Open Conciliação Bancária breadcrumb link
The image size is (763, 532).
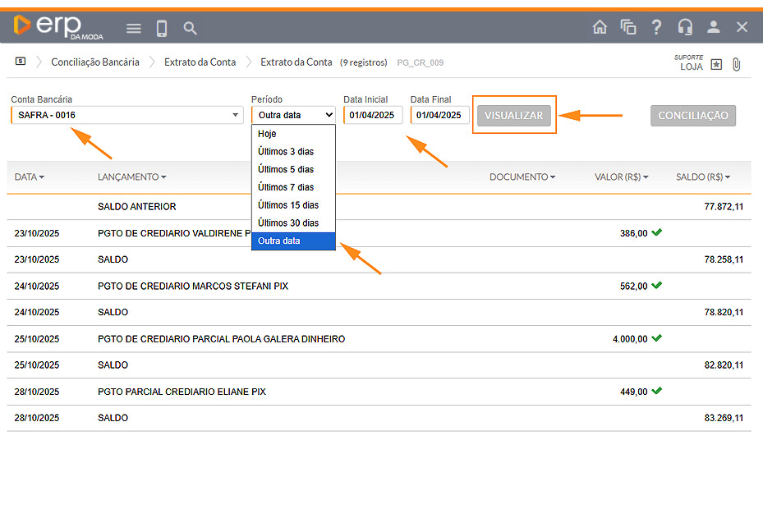pos(95,62)
